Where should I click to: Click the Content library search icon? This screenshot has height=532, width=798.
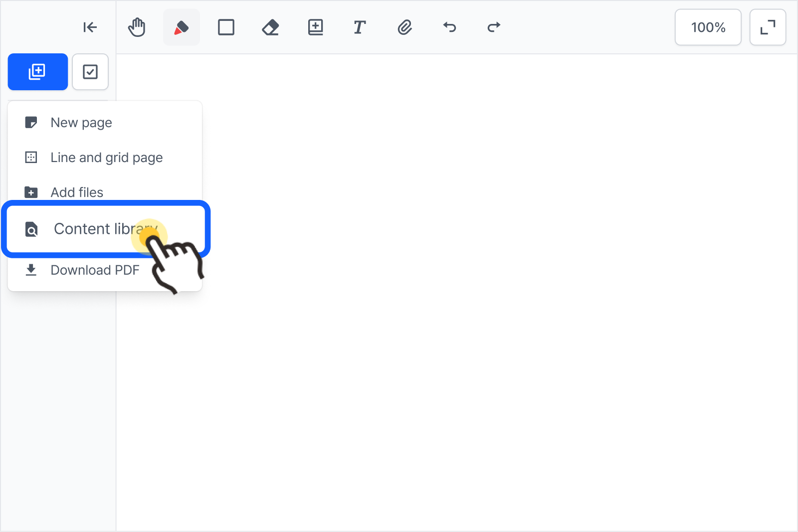pos(31,229)
